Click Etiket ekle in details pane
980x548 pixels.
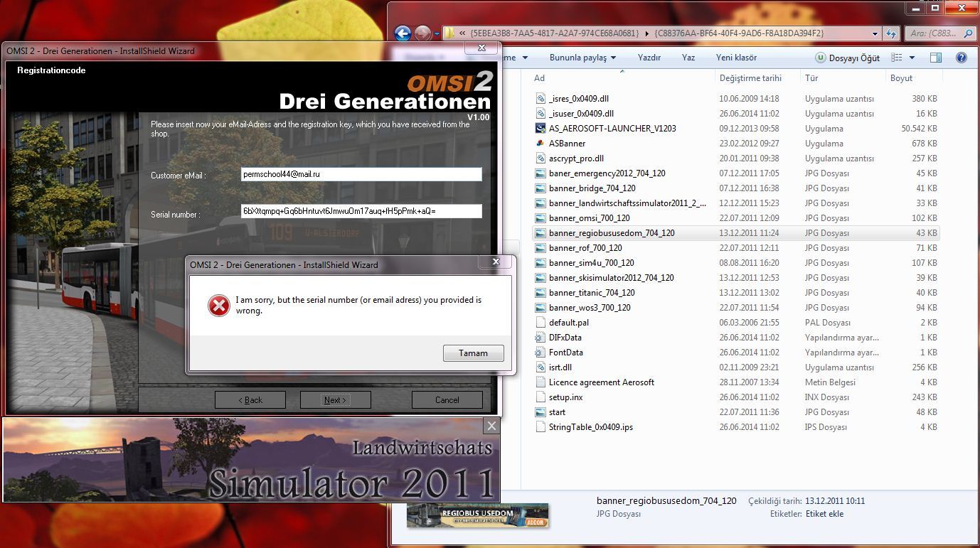tap(824, 514)
